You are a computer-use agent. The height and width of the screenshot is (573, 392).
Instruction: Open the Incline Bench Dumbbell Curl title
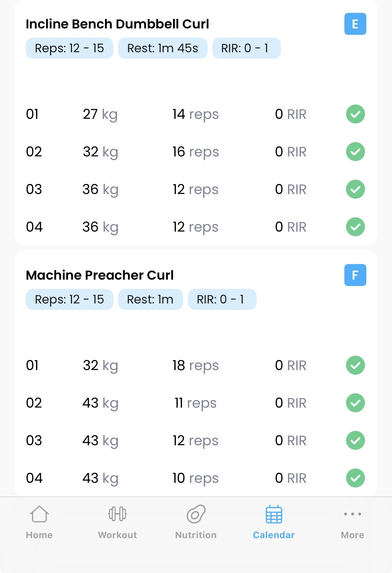(x=118, y=24)
